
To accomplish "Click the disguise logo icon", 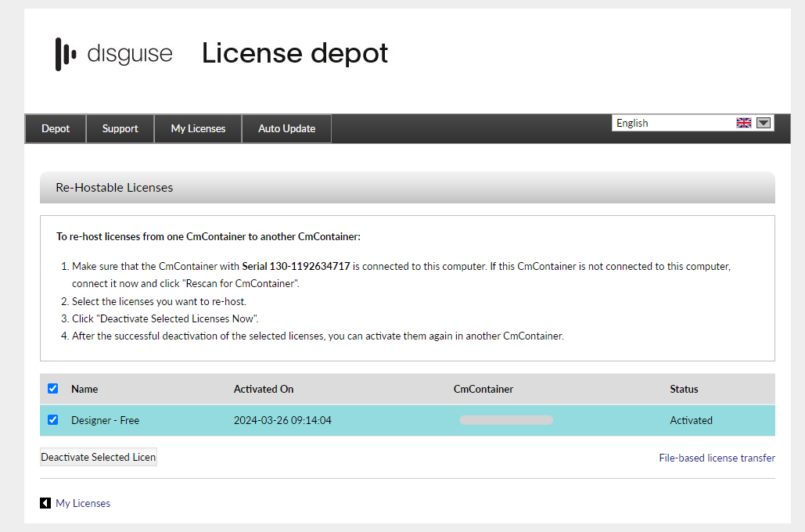I will pos(66,52).
